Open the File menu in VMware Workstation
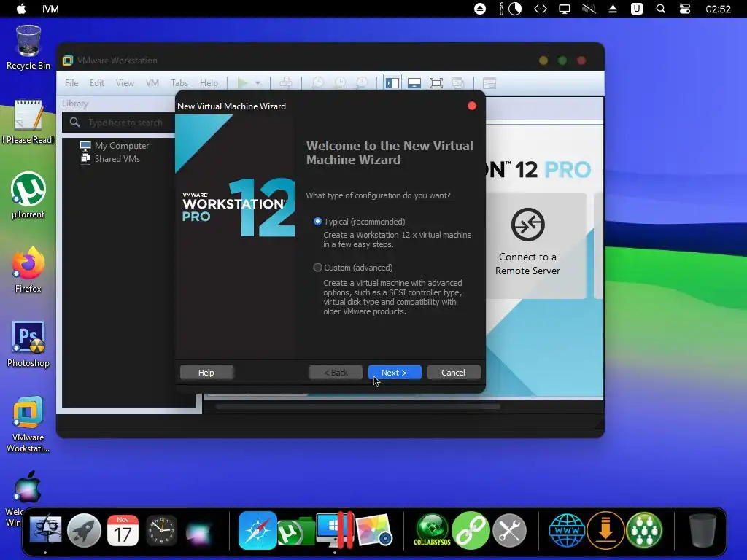 pyautogui.click(x=71, y=83)
